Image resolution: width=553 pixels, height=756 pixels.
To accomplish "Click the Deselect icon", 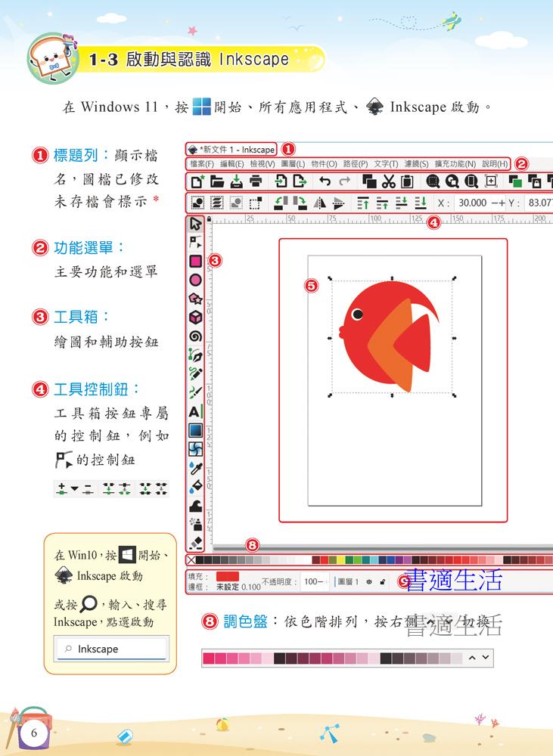I will pyautogui.click(x=236, y=203).
